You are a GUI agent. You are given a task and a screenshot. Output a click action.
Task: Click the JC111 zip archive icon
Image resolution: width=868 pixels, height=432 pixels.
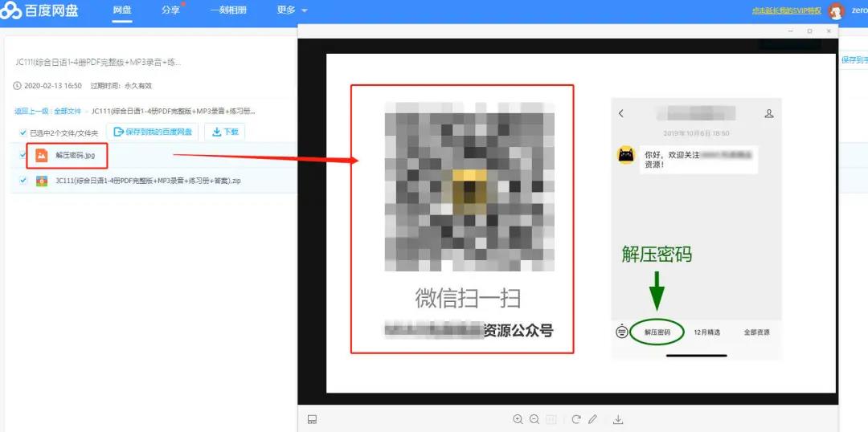42,181
